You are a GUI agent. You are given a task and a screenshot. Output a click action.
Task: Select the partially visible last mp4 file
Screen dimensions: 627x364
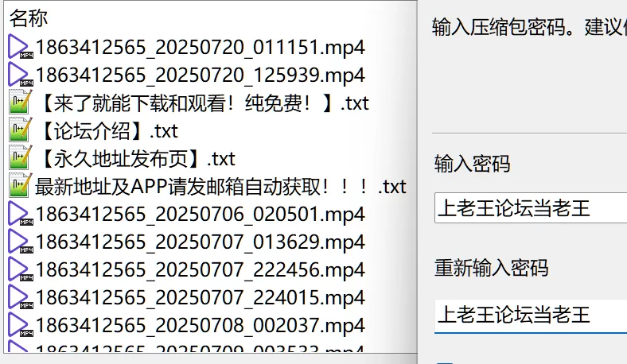tap(201, 348)
